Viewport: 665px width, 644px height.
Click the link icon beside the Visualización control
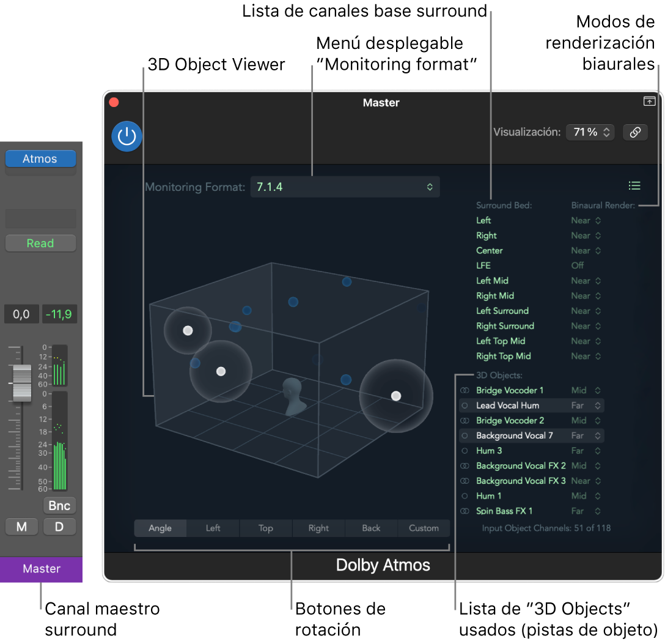pos(635,131)
